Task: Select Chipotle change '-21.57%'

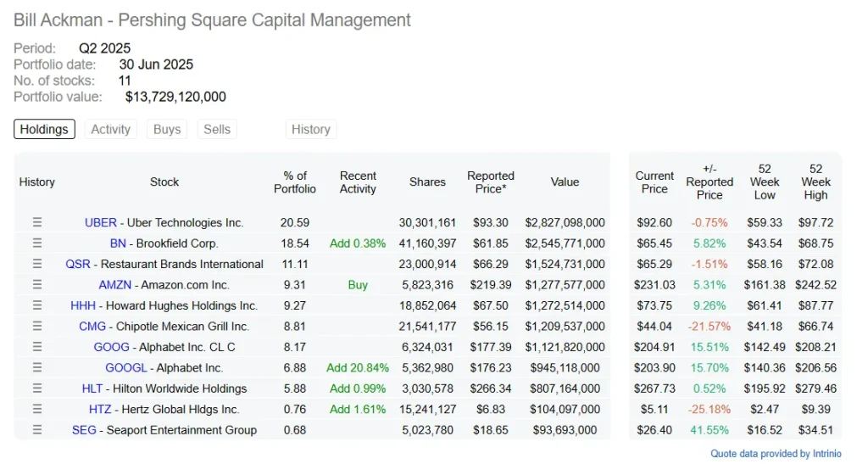Action: click(709, 326)
